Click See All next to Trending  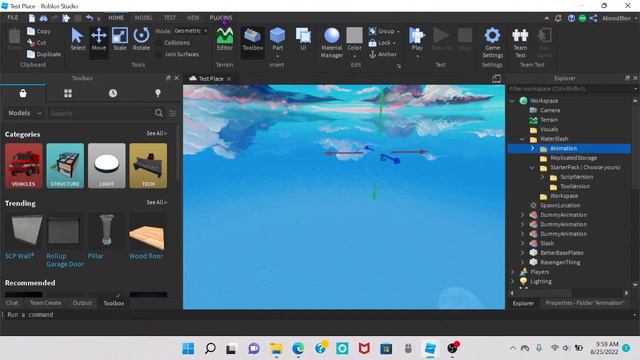point(156,202)
